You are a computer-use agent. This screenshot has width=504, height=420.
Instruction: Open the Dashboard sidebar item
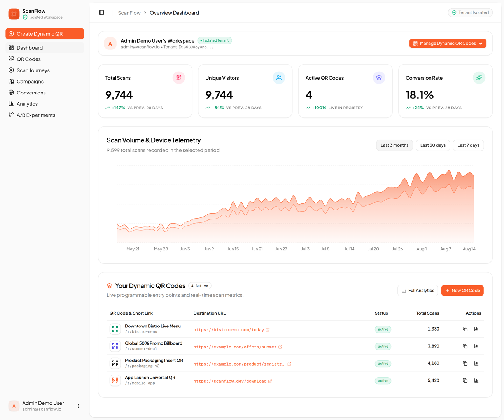coord(45,48)
